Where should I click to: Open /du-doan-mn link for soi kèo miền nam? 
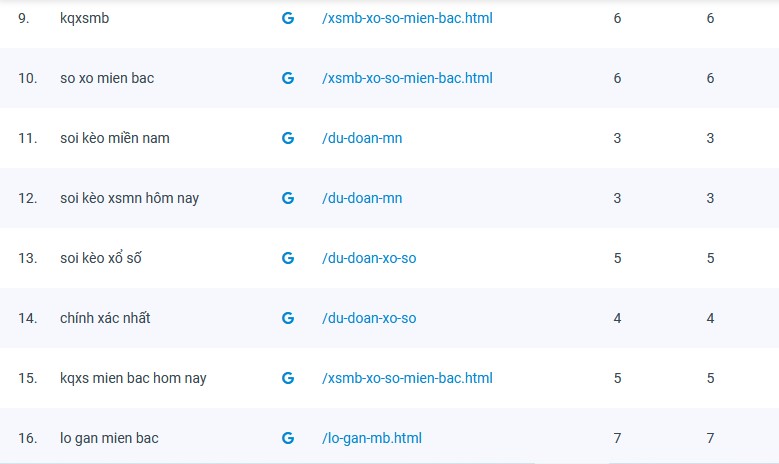pos(362,138)
